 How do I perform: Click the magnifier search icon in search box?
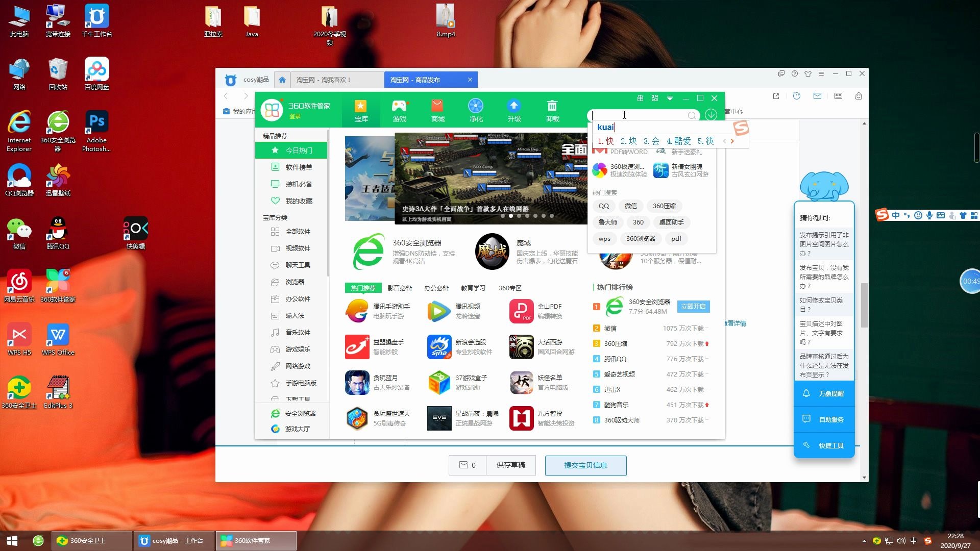[692, 115]
